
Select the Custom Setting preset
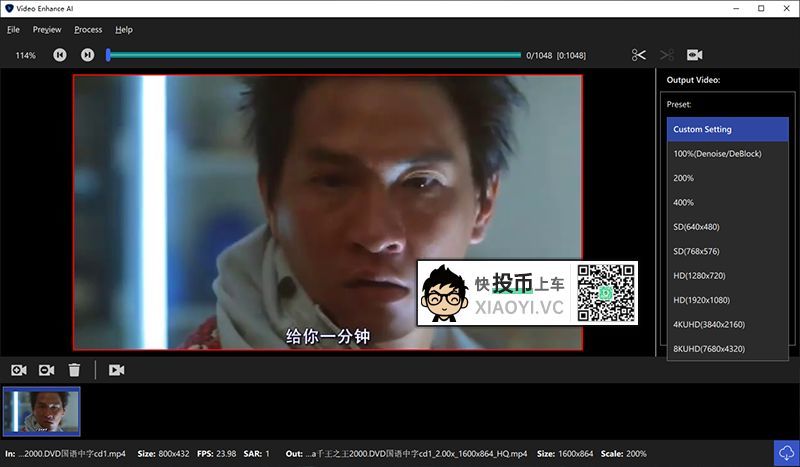[x=728, y=129]
